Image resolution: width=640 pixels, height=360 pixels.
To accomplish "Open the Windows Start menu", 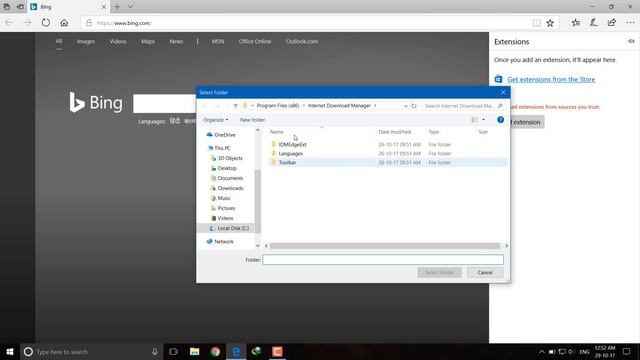I will (x=10, y=351).
